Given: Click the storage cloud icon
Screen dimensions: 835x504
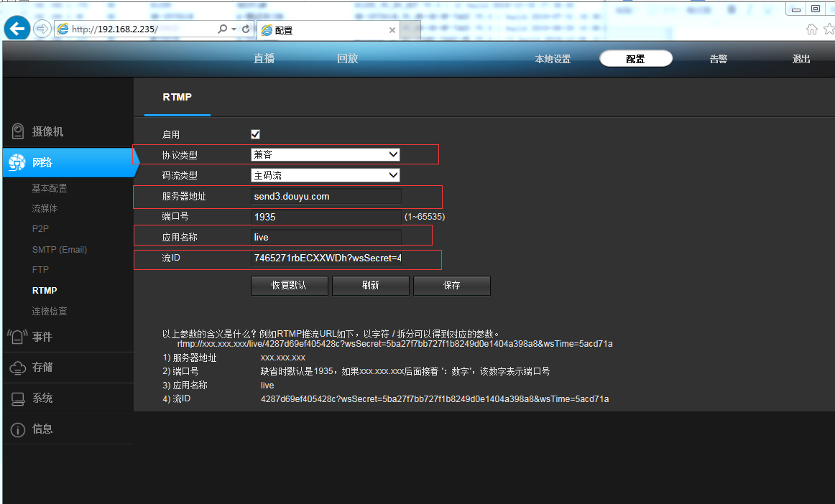Looking at the screenshot, I should pyautogui.click(x=18, y=368).
